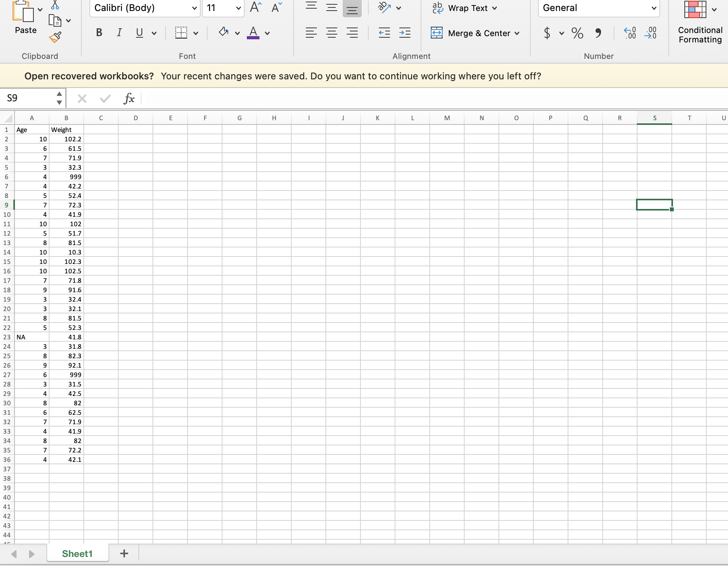Toggle bottom vertical alignment button
This screenshot has width=728, height=566.
[352, 8]
